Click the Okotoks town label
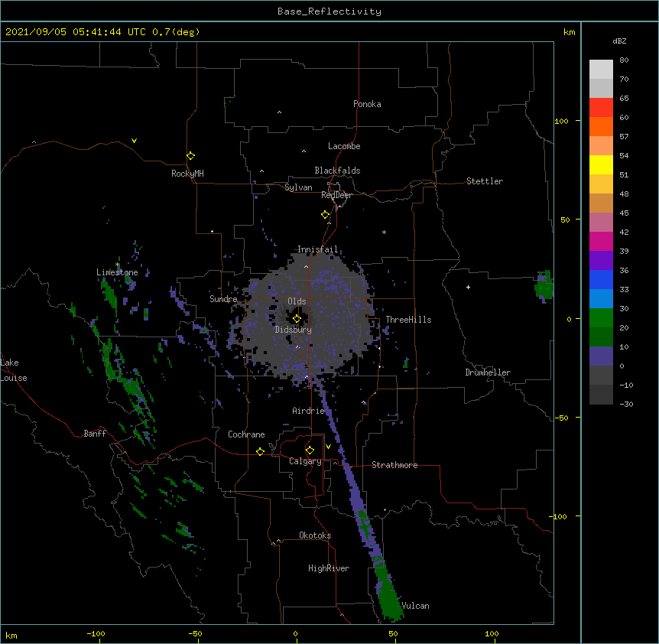 tap(315, 535)
